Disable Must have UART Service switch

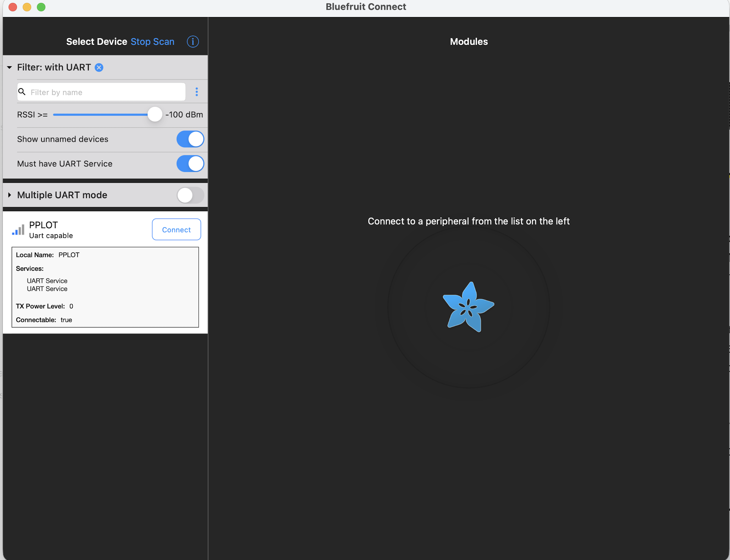tap(190, 164)
